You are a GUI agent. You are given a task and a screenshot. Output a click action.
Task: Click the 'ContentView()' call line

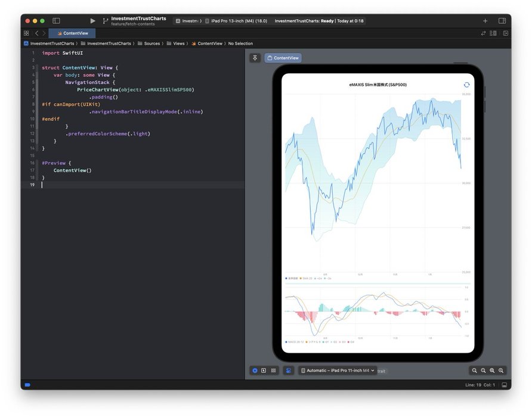[x=72, y=170]
